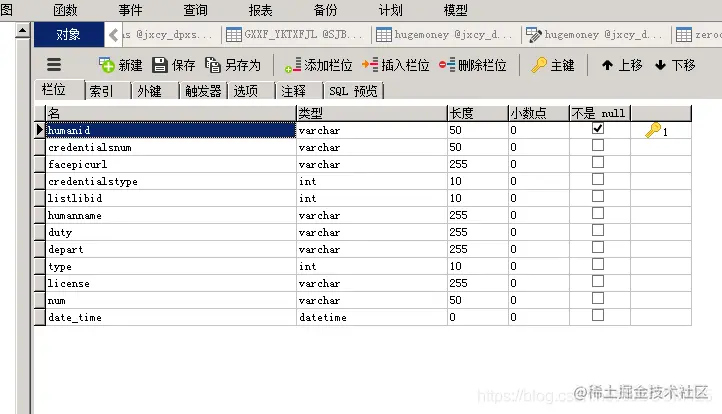Screen dimensions: 722x414
Task: Select the 对象 (Objects) tab
Action: point(69,35)
